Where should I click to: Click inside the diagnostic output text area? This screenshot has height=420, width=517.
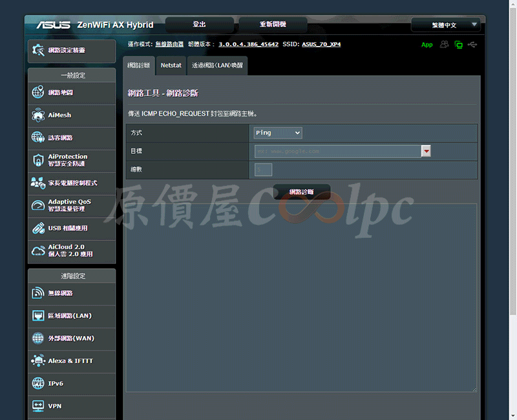301,298
